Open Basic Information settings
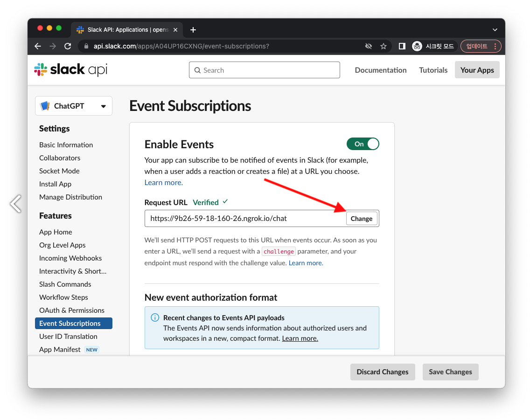The image size is (530, 420). [66, 145]
